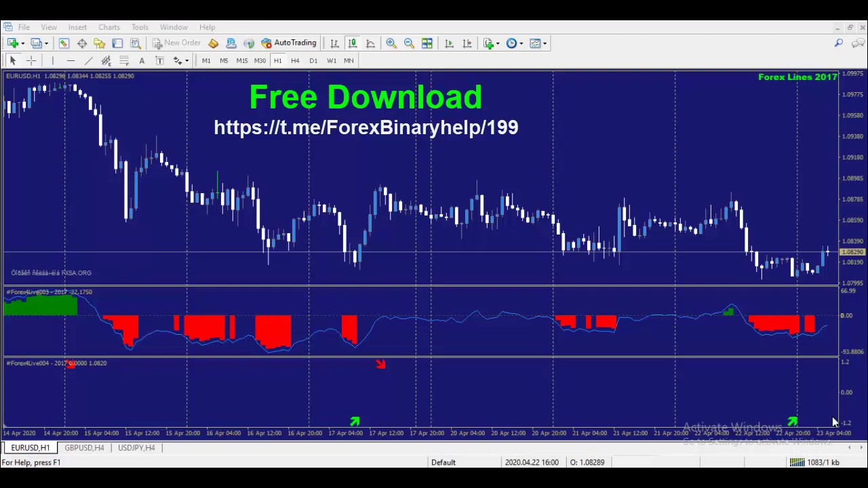The height and width of the screenshot is (488, 868).
Task: Open the New Chart dropdown button
Action: point(16,43)
